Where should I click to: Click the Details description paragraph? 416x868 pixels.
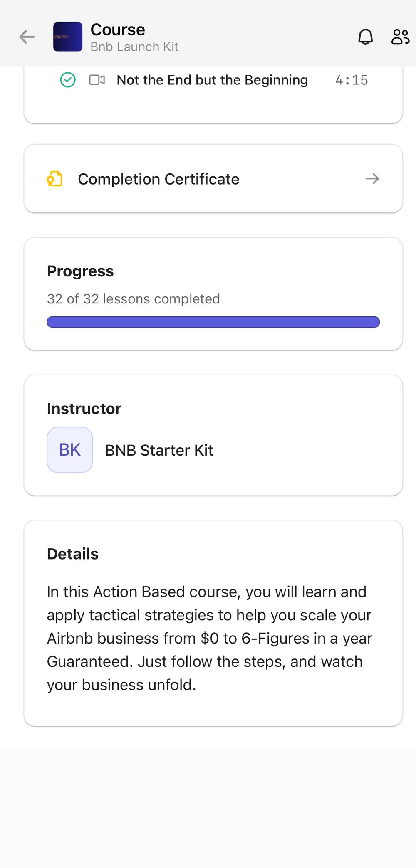(210, 638)
